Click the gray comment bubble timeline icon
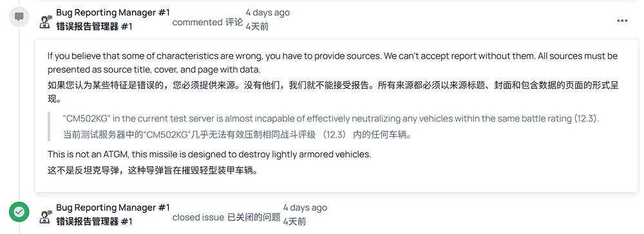 tap(19, 17)
